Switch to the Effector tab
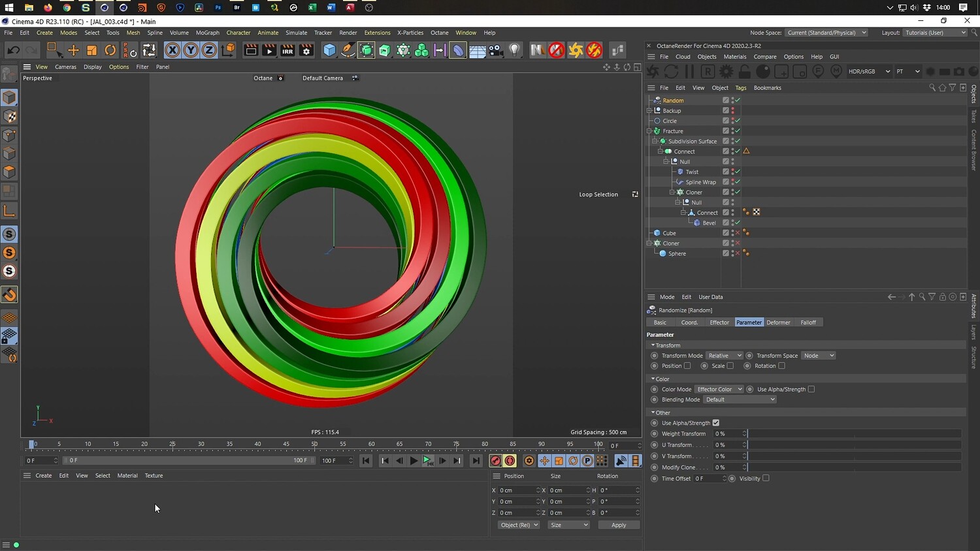 click(x=719, y=323)
